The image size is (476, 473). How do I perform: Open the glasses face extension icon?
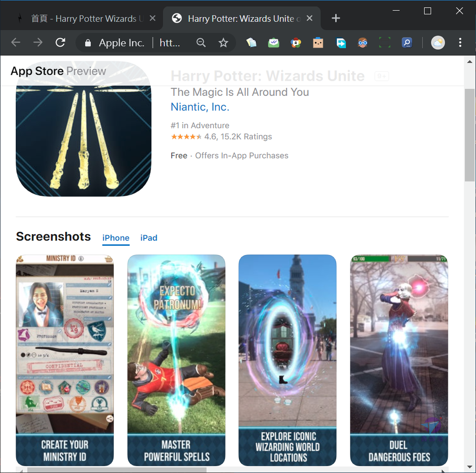[363, 43]
